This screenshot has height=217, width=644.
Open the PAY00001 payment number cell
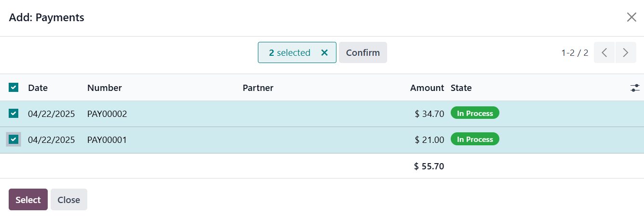pyautogui.click(x=107, y=140)
